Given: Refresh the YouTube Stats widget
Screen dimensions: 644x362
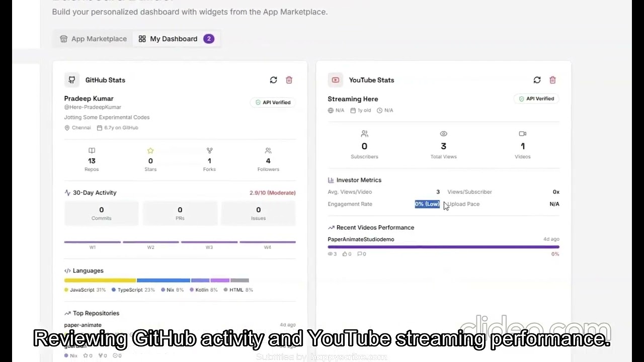Looking at the screenshot, I should click(537, 80).
